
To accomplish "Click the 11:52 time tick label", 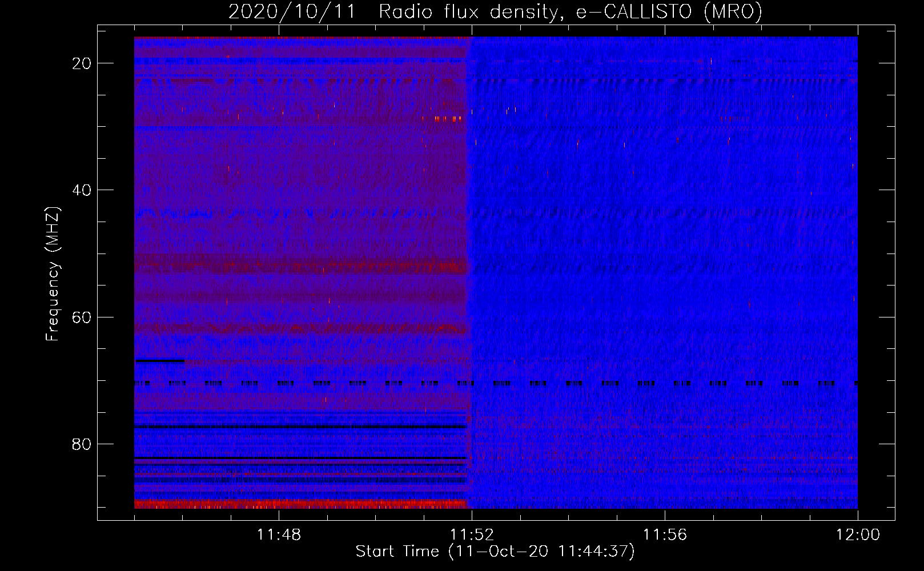I will tap(472, 535).
